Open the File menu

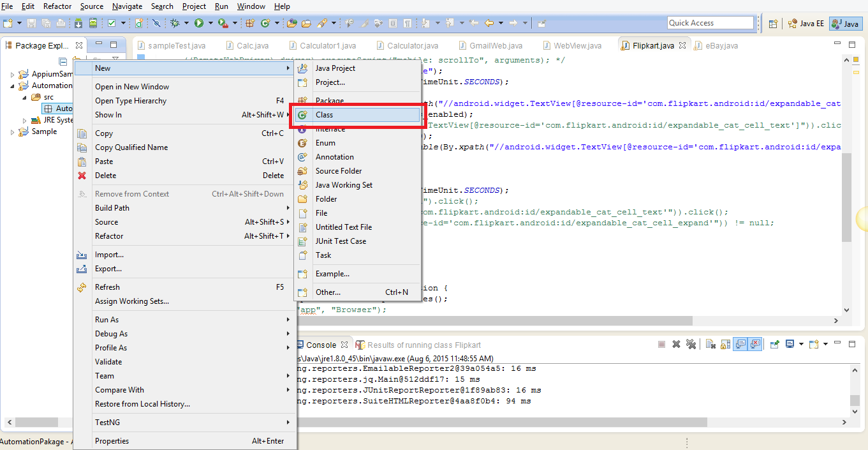(7, 6)
